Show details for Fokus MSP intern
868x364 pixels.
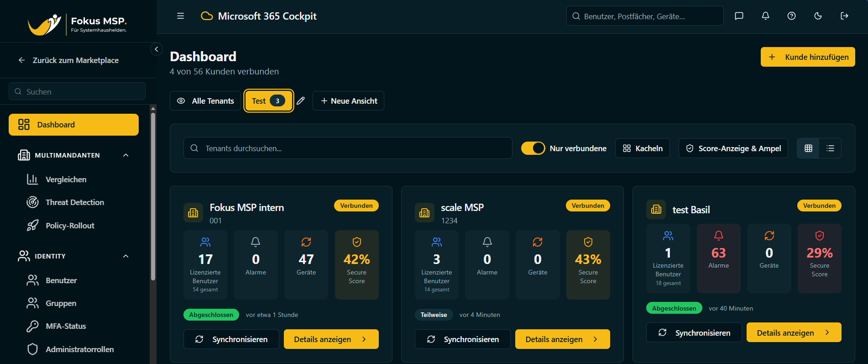click(x=331, y=339)
